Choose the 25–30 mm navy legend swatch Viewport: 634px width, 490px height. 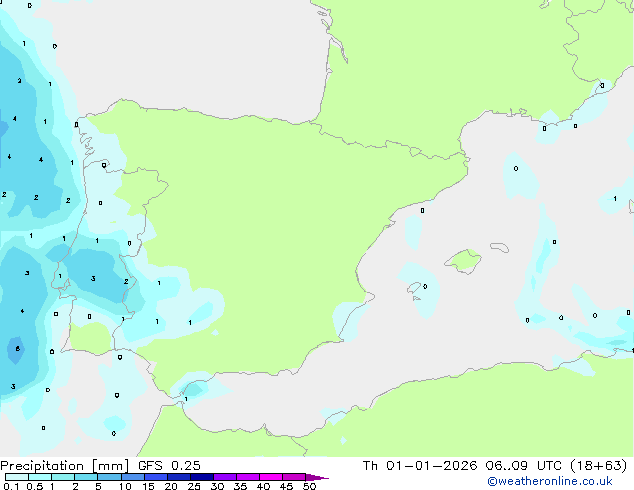coord(202,477)
